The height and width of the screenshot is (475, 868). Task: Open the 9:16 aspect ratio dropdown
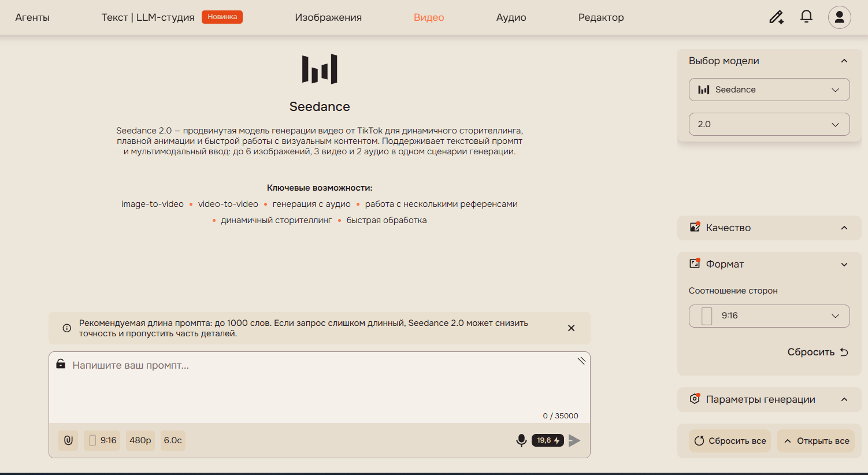[x=769, y=316]
